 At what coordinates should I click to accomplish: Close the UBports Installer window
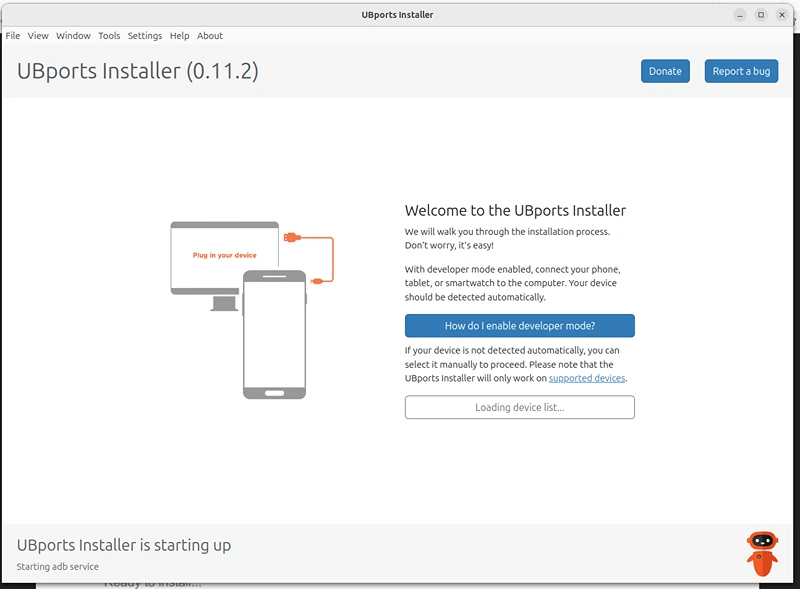pos(782,15)
